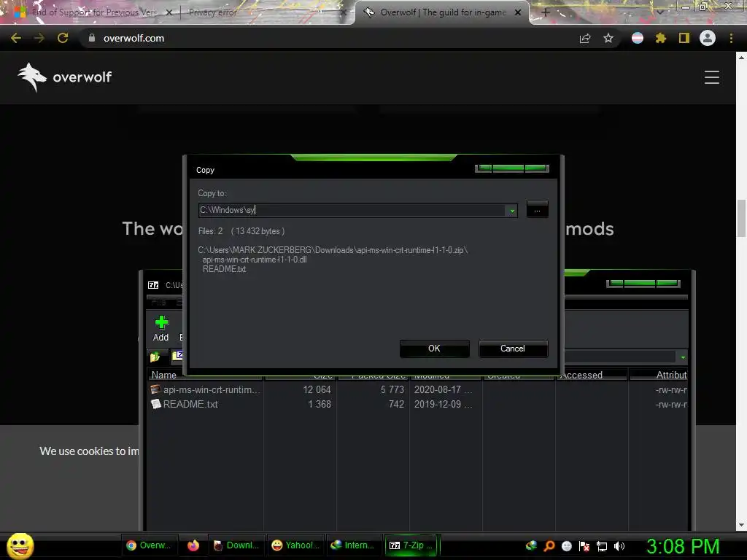This screenshot has height=560, width=747.
Task: Open tab search chevron in Chrome
Action: click(659, 12)
